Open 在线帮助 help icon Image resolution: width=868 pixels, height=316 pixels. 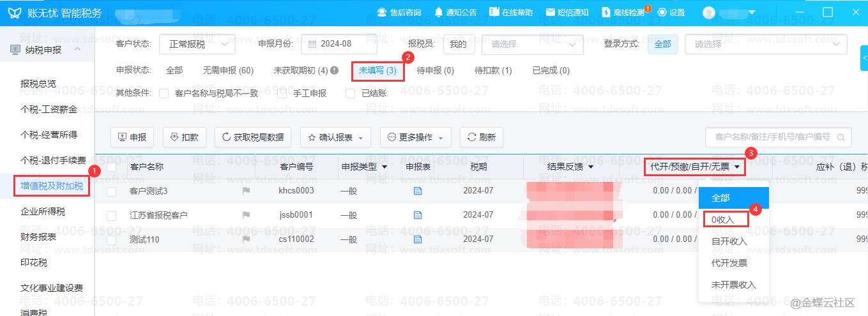coord(494,12)
